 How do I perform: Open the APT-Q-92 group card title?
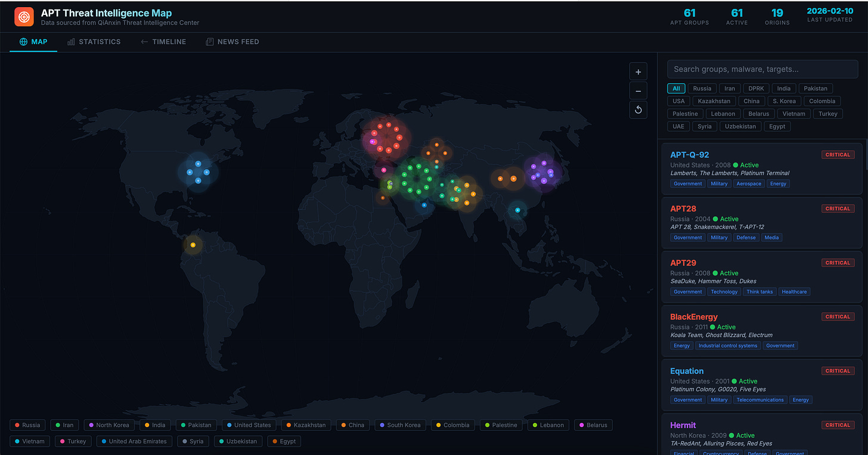(690, 155)
